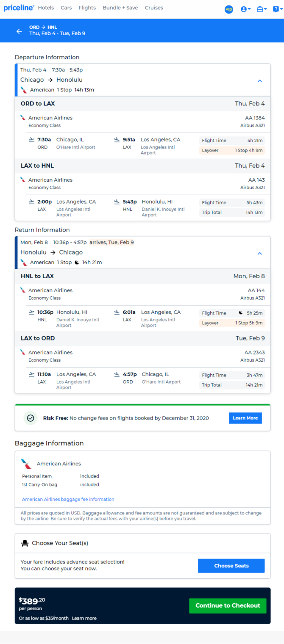Click the takeoff icon beside 2:00p LAX
This screenshot has height=644, width=284.
pos(31,202)
